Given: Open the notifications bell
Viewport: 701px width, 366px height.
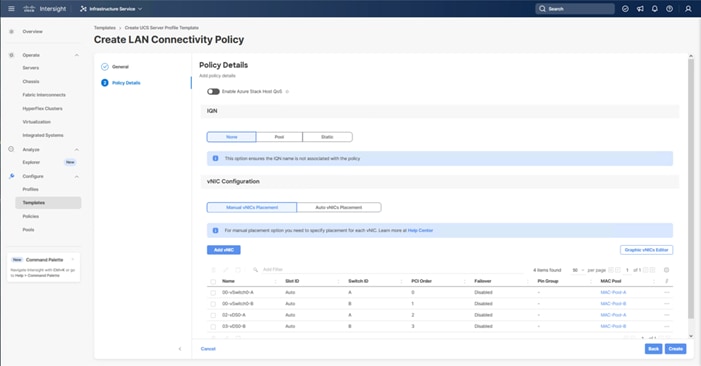Looking at the screenshot, I should coord(655,8).
